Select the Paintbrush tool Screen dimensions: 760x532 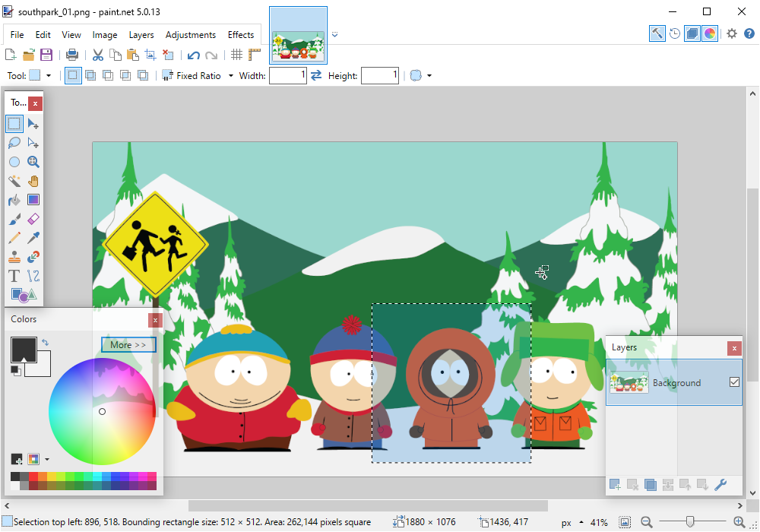(14, 219)
